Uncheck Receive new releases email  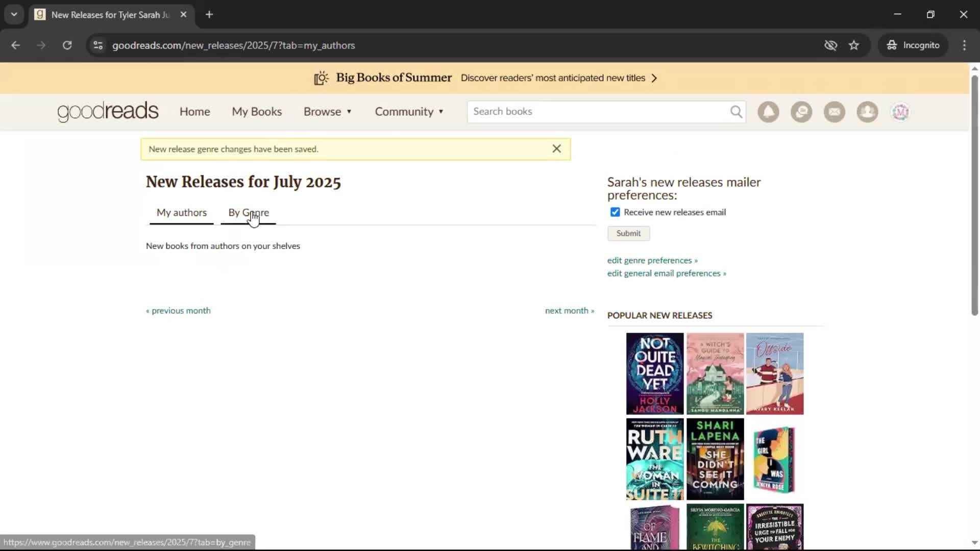615,212
